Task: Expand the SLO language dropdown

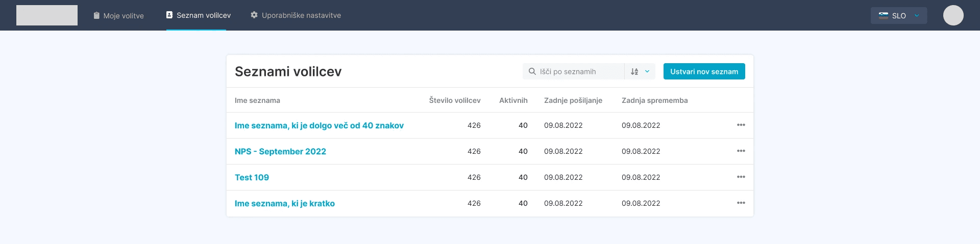Action: (899, 15)
